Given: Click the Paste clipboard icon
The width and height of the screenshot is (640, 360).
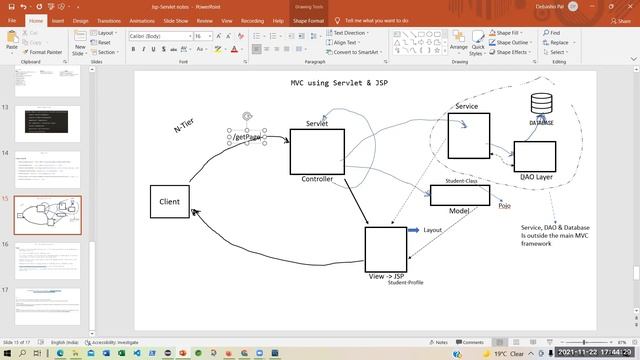Looking at the screenshot, I should click(12, 38).
